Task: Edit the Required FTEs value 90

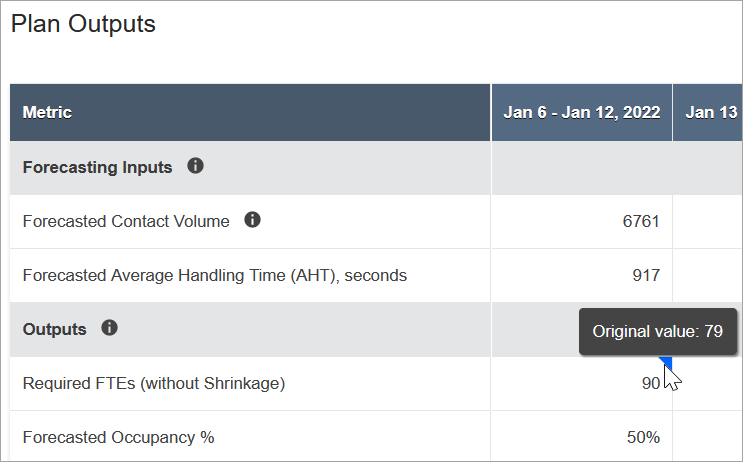Action: [x=650, y=383]
